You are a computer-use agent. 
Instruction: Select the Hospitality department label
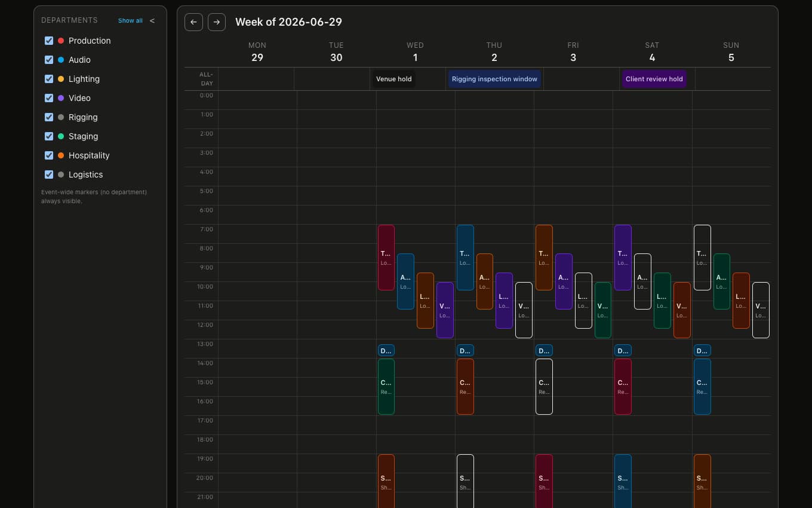(x=89, y=155)
